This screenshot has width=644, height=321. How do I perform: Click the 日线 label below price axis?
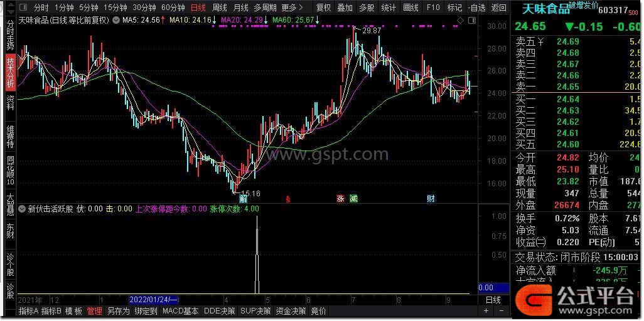(493, 300)
